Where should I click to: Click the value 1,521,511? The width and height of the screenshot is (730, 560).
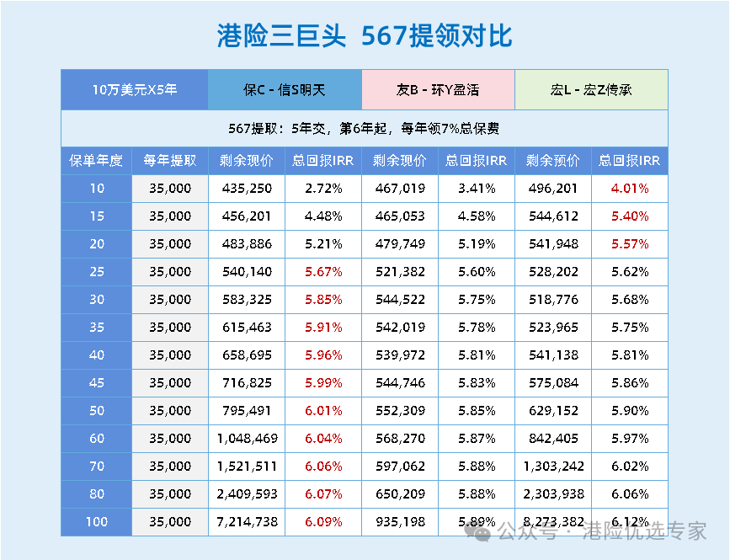[x=247, y=467]
